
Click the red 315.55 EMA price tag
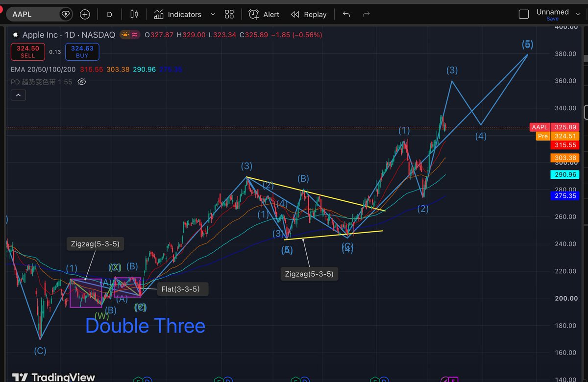565,145
